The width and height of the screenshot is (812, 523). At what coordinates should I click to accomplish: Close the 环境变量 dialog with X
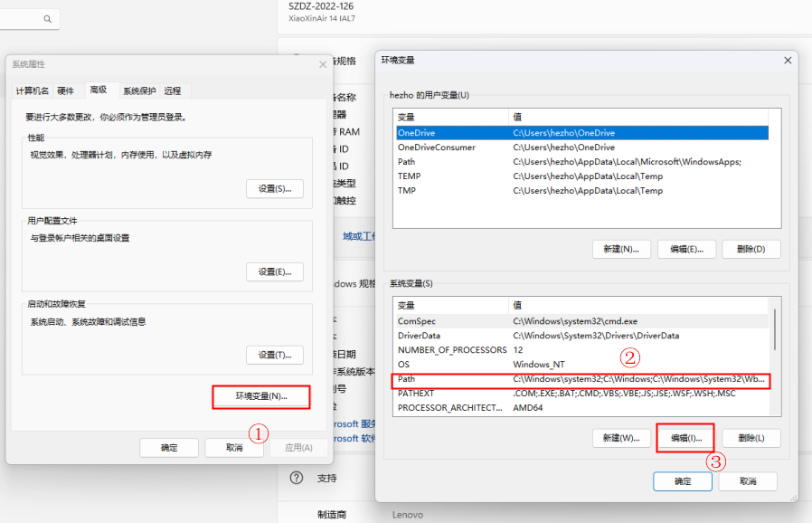point(788,60)
